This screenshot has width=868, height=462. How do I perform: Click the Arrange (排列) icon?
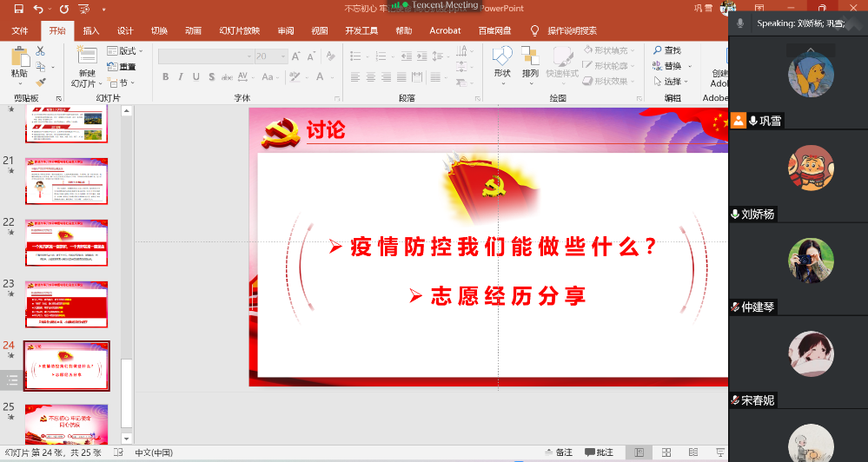coord(530,62)
